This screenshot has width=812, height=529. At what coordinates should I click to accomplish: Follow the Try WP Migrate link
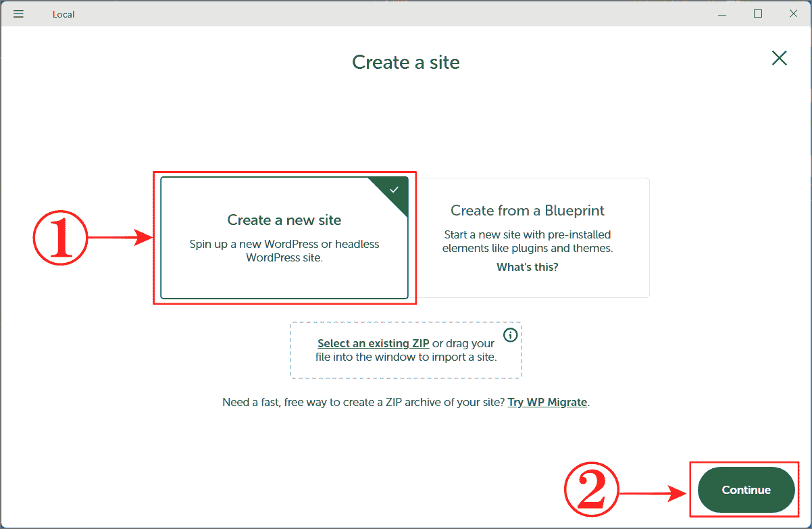tap(547, 402)
